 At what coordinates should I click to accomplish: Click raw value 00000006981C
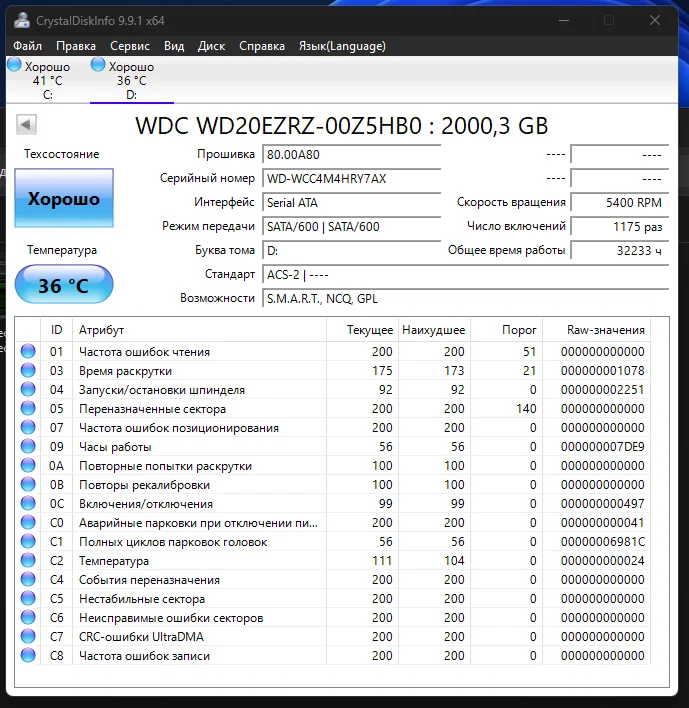pos(602,541)
